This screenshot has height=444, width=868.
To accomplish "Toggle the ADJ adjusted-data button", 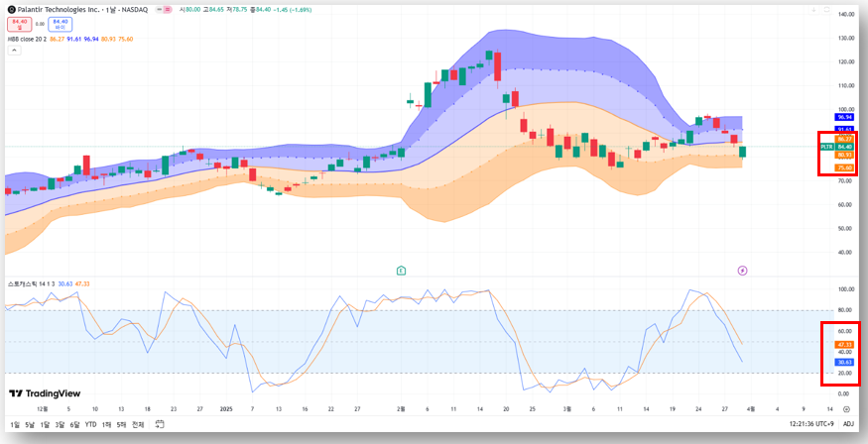I will [x=848, y=424].
